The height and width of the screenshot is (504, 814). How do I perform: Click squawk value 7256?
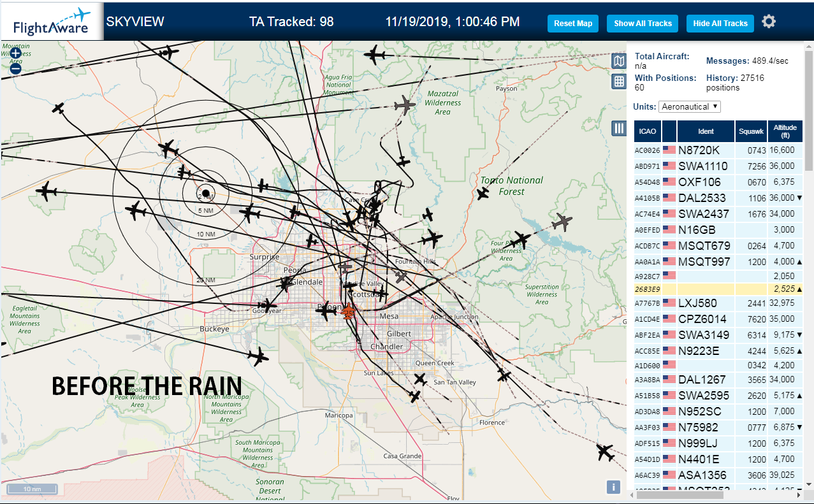coord(757,166)
